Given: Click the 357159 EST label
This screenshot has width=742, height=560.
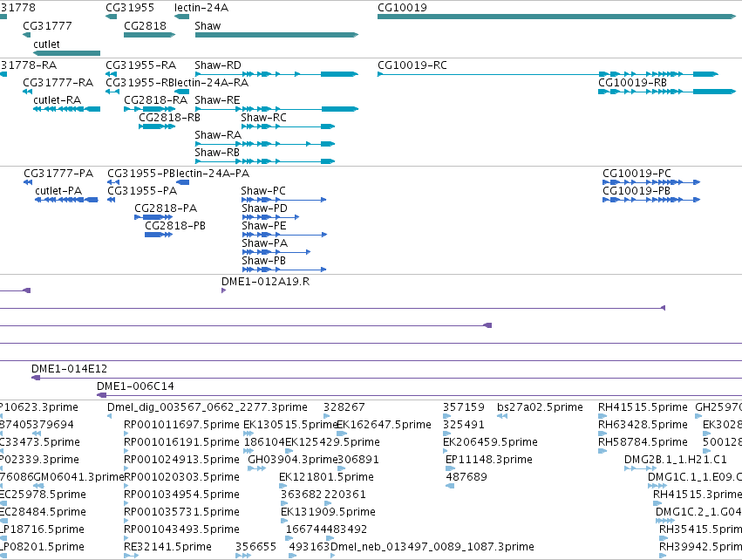Looking at the screenshot, I should 464,407.
